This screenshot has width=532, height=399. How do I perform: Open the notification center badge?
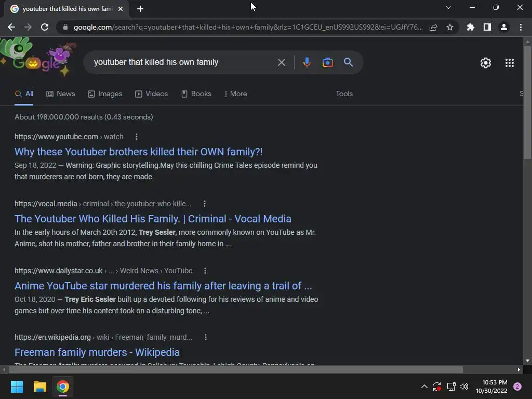click(x=517, y=387)
